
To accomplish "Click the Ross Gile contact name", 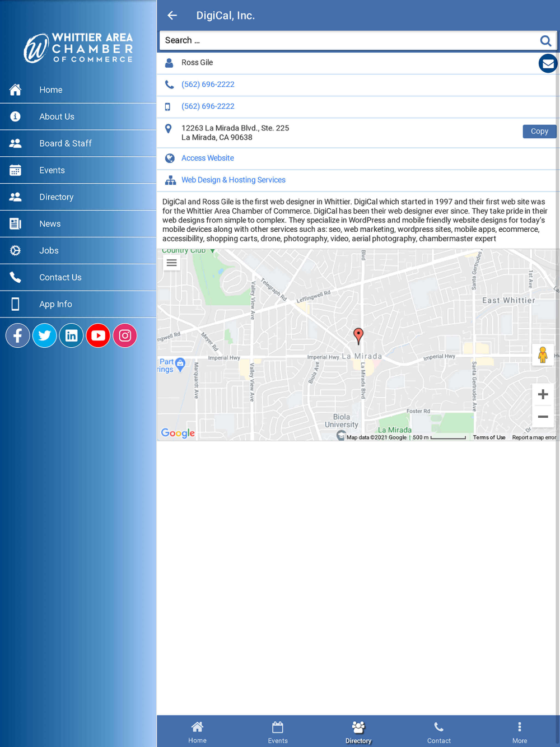I will 197,63.
